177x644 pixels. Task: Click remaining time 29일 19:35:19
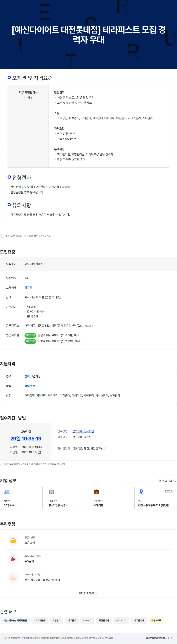[x=26, y=438]
